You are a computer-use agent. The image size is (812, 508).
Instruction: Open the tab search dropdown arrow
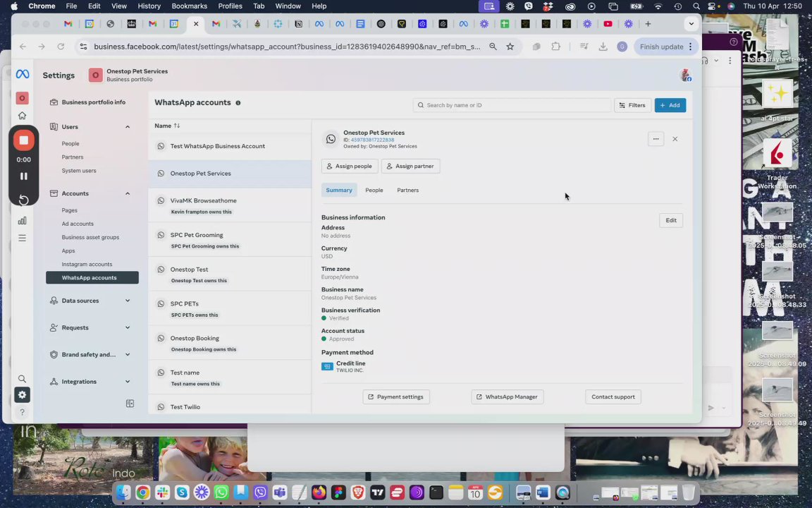(691, 24)
